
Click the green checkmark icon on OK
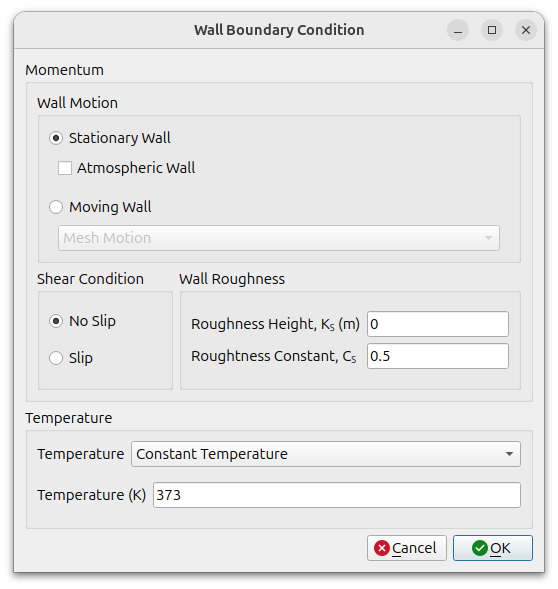click(480, 548)
